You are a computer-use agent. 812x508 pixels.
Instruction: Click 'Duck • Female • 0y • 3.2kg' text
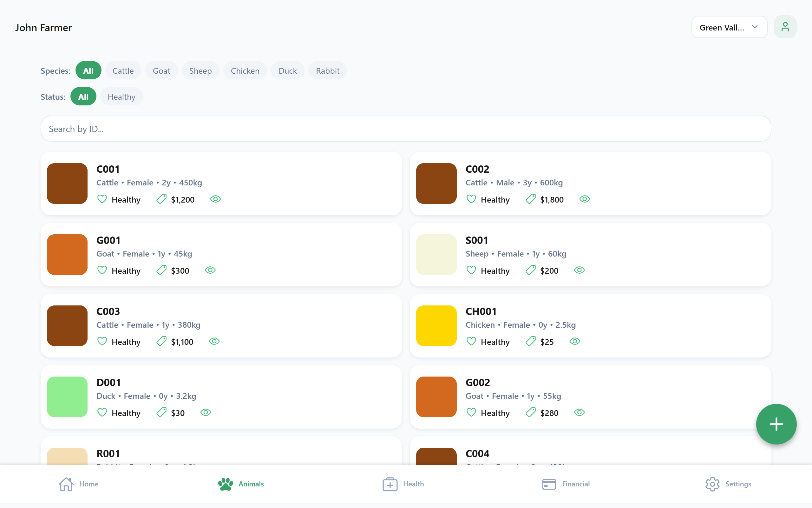[x=146, y=396]
